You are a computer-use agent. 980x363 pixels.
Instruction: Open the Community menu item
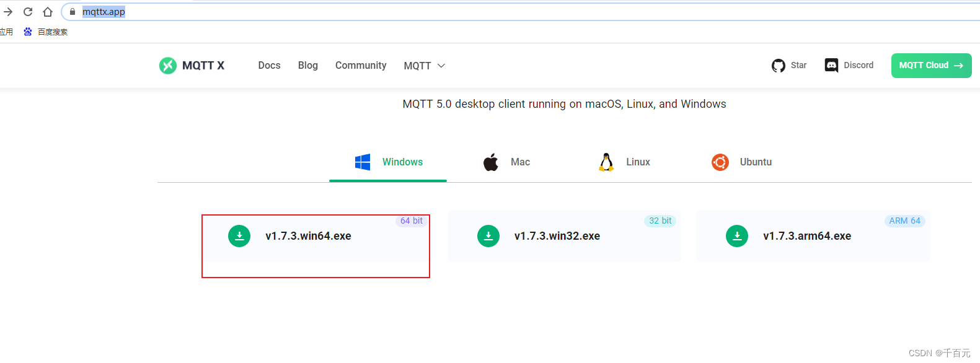(361, 66)
